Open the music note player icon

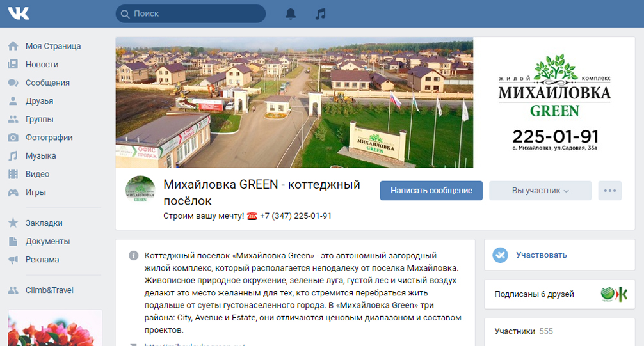pyautogui.click(x=320, y=13)
